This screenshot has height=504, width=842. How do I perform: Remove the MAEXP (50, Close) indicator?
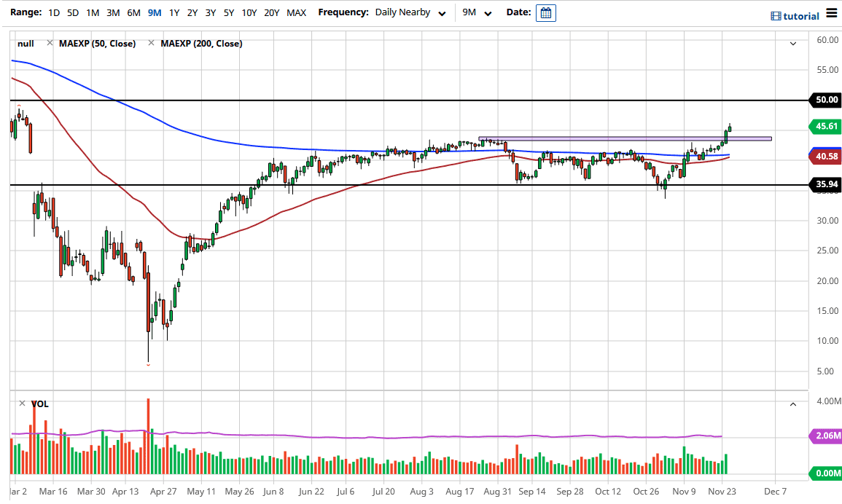coord(50,43)
